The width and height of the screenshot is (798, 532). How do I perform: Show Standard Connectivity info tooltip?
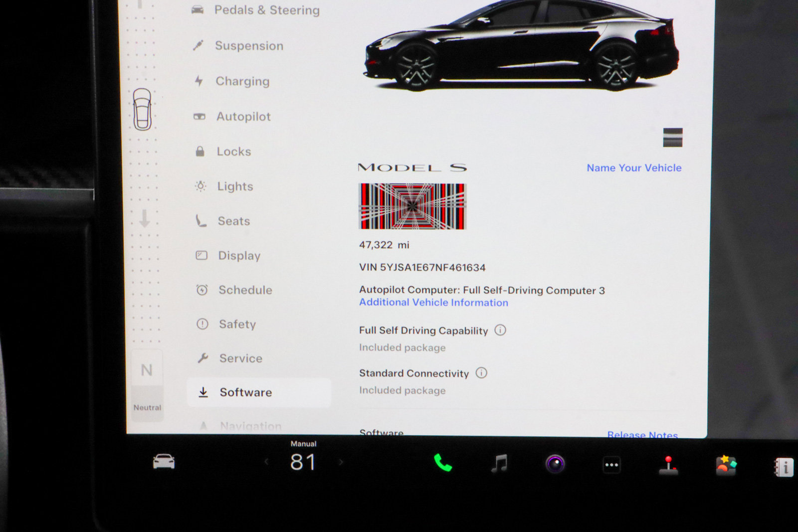click(x=481, y=373)
